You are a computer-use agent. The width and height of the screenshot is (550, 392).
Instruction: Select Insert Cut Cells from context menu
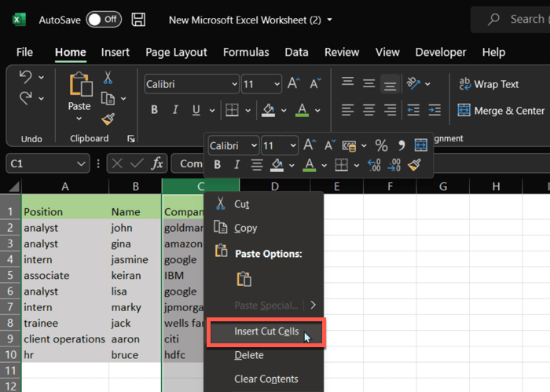(266, 332)
